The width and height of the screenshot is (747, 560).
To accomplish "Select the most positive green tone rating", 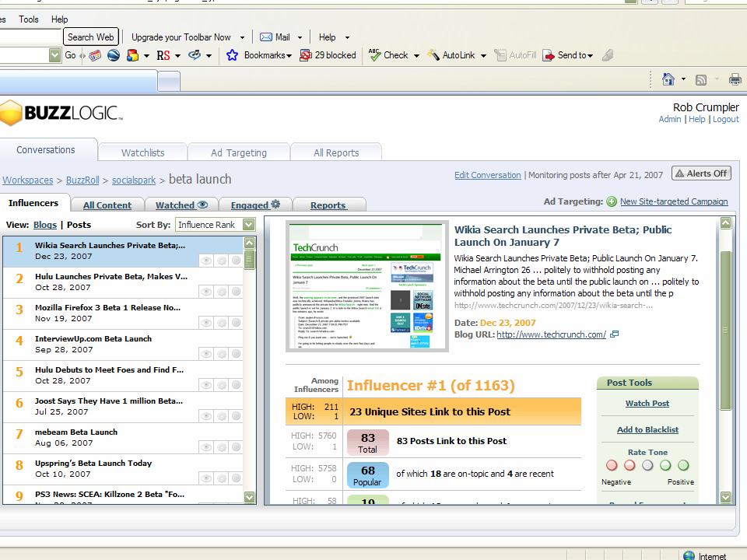I will tap(683, 465).
